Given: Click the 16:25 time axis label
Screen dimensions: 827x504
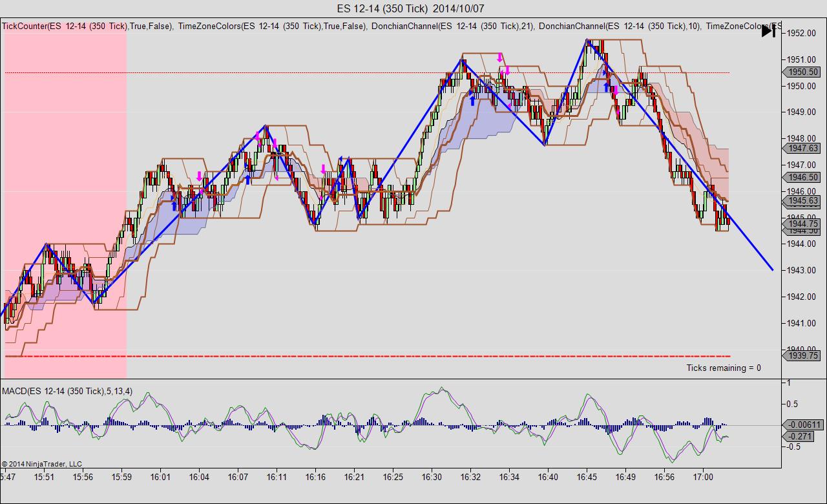Looking at the screenshot, I should click(393, 477).
